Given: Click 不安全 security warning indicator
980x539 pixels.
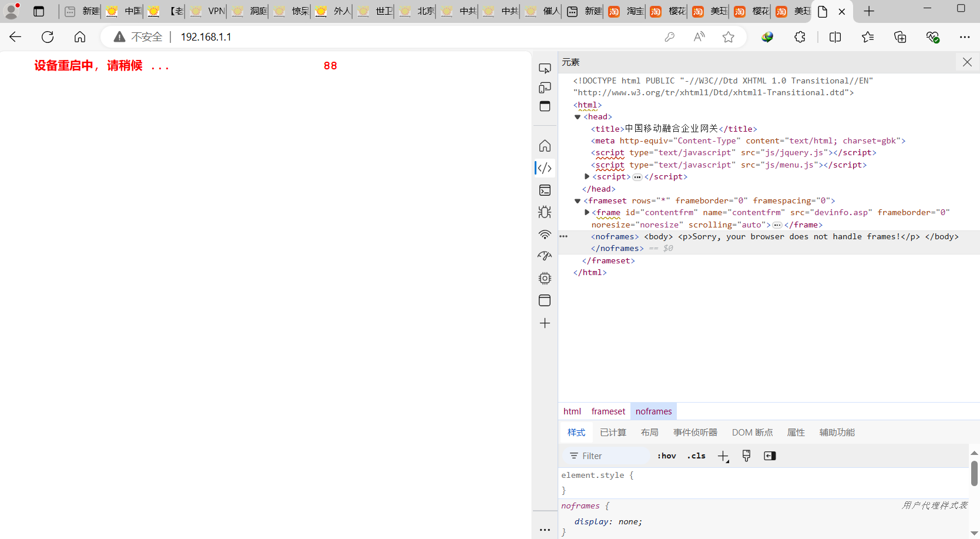Looking at the screenshot, I should (x=138, y=37).
